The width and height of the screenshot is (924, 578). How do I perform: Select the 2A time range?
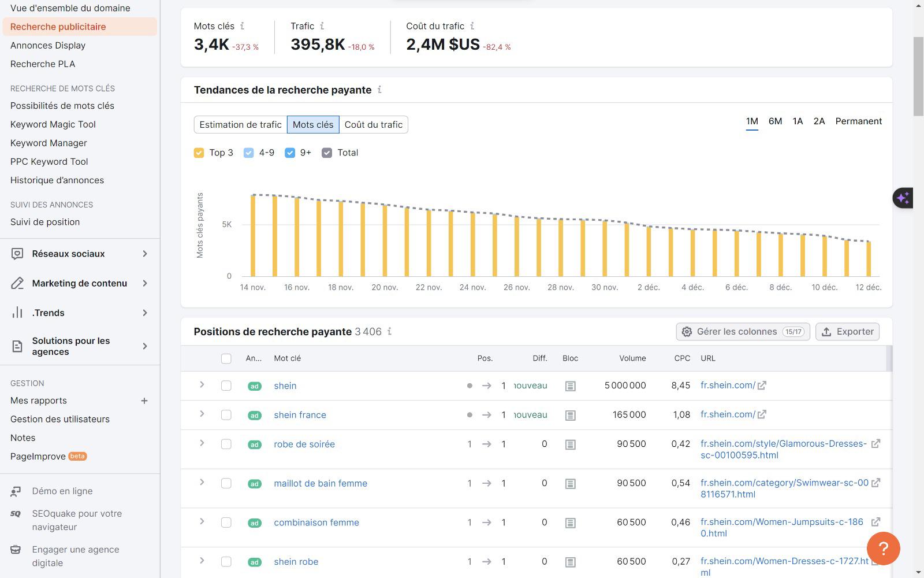coord(819,121)
